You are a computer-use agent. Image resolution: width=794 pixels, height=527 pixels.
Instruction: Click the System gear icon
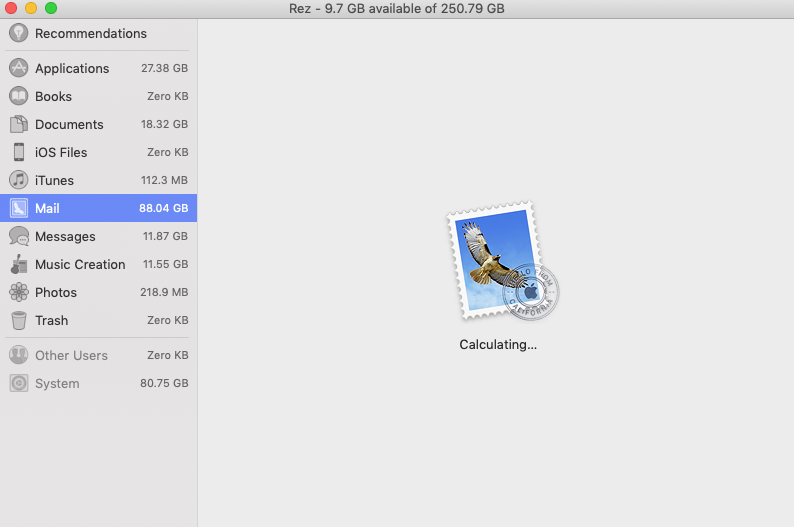coord(19,383)
